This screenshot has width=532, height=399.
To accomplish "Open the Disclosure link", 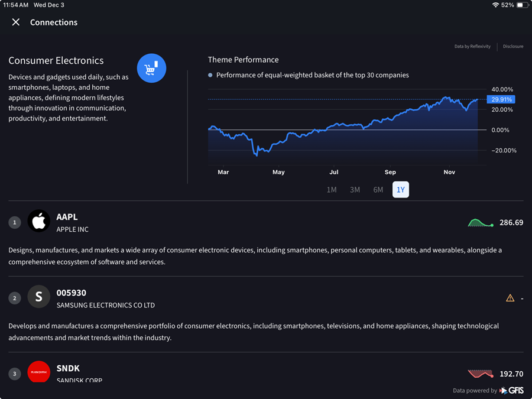I will (x=512, y=46).
